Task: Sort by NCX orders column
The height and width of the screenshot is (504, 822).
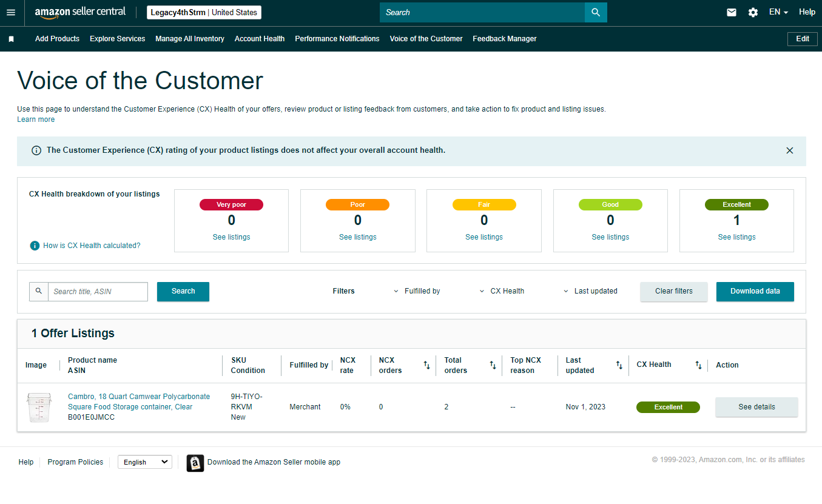Action: [426, 365]
